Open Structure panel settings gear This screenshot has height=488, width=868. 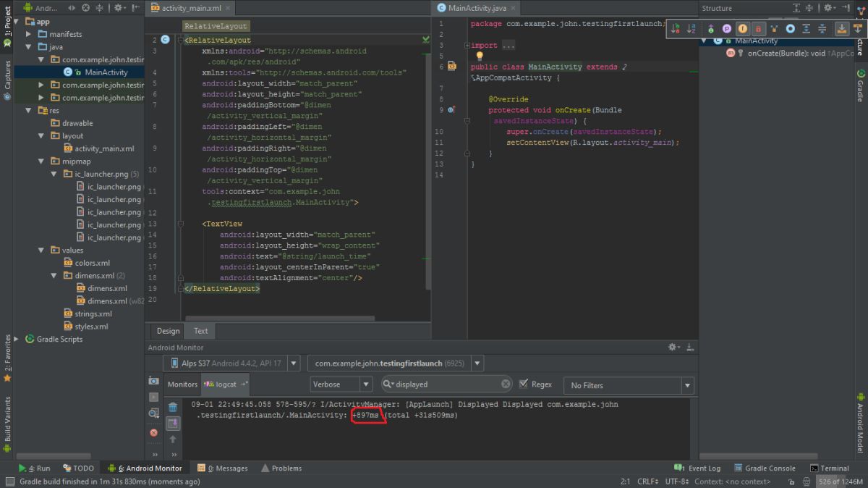[829, 8]
